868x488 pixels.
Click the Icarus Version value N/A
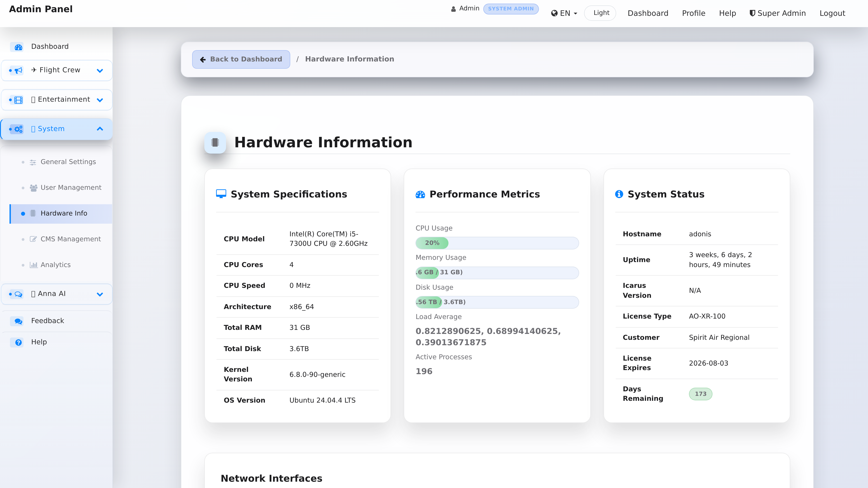[x=694, y=291]
